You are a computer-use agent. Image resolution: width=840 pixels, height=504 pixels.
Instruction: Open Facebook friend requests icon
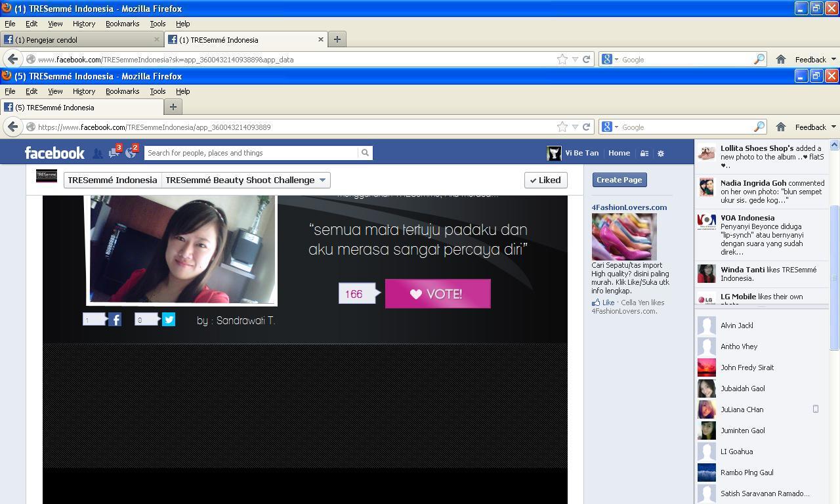tap(97, 154)
